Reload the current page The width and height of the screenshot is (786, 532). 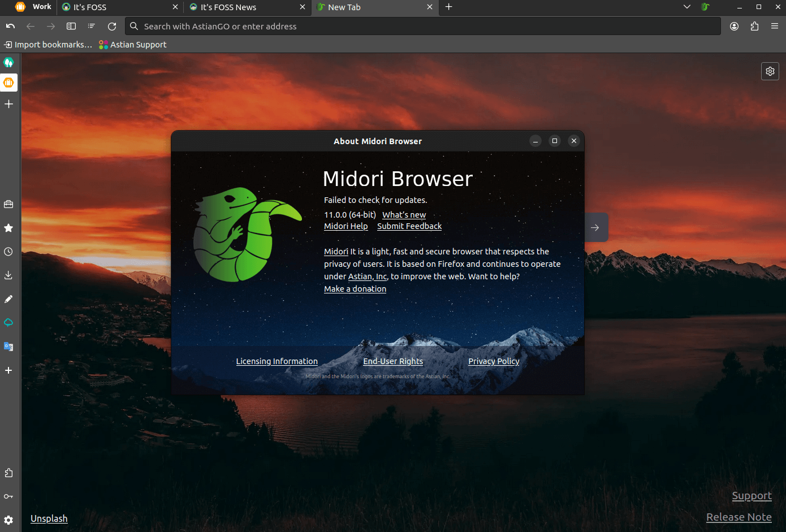pos(111,26)
